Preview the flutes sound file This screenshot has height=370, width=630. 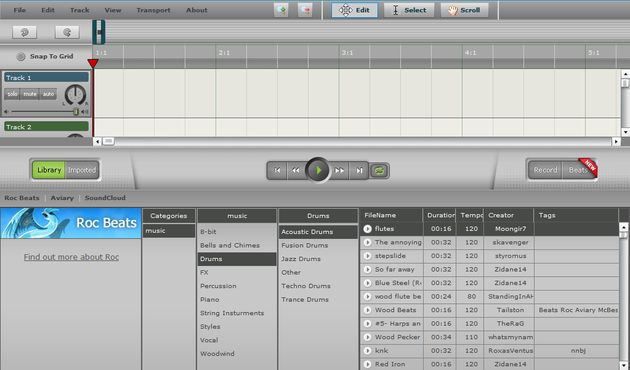[367, 229]
